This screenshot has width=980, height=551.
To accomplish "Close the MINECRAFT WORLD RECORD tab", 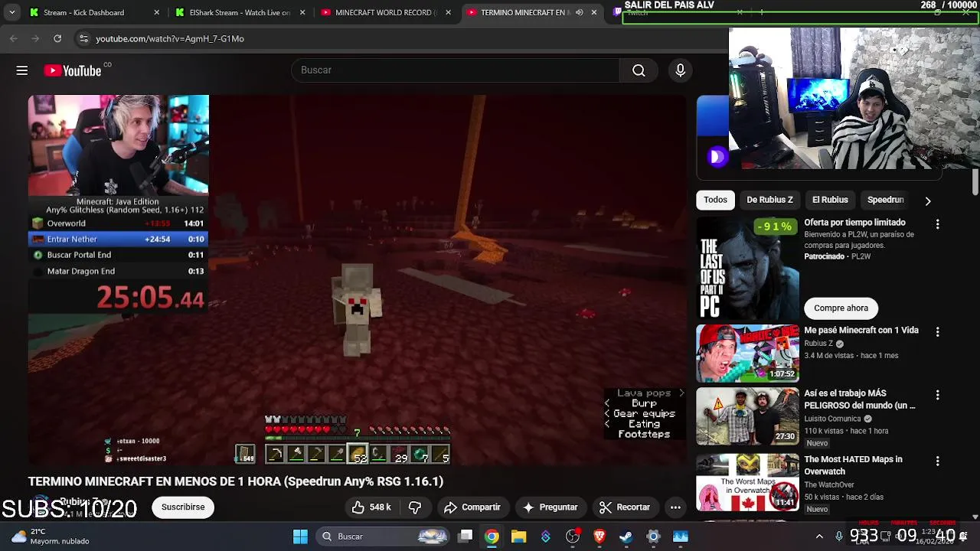I will tap(448, 12).
